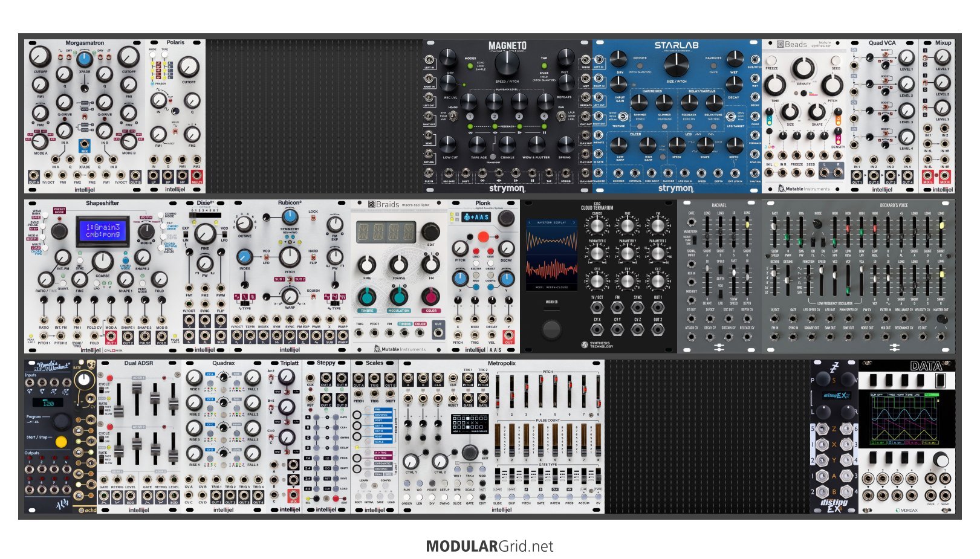Click the CLK input jack on Steppy
The height and width of the screenshot is (559, 980).
(x=311, y=378)
